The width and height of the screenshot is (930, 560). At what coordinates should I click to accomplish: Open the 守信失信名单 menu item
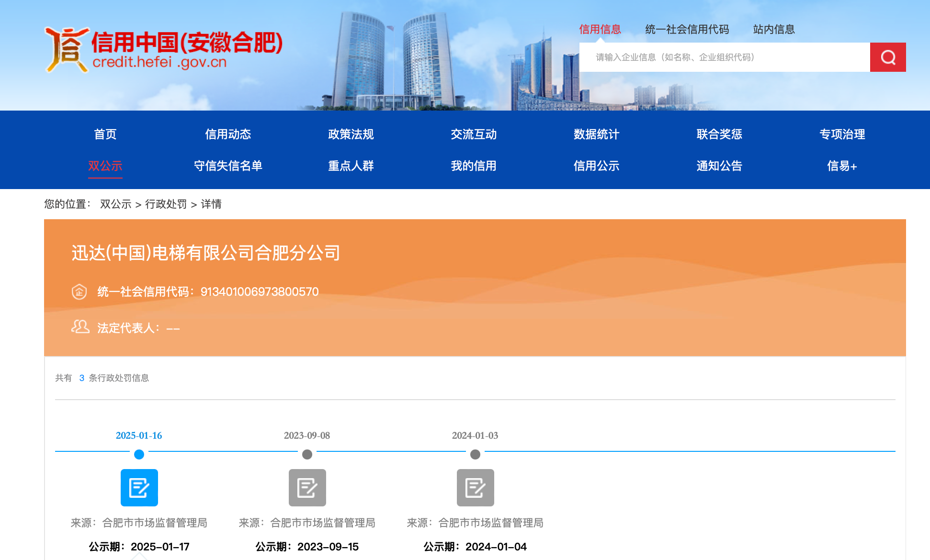(228, 166)
